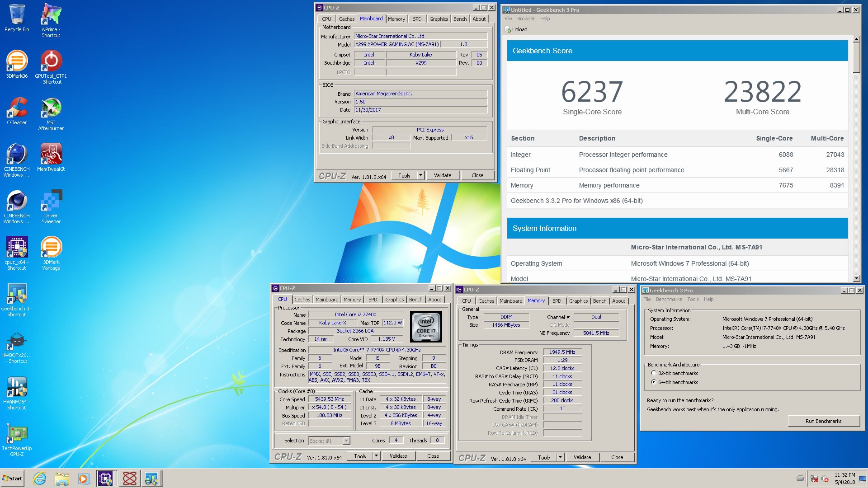The height and width of the screenshot is (488, 868).
Task: Open the Graphics tab in CPU tab CPU-Z window
Action: (394, 300)
